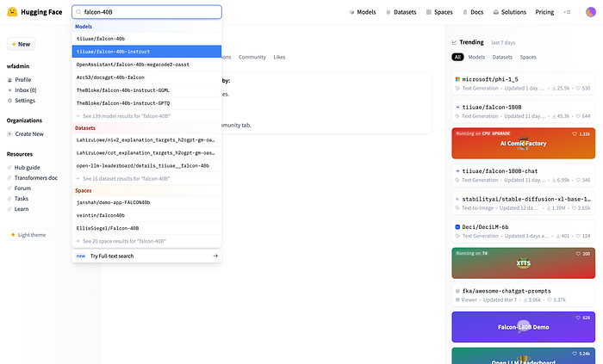603x364 pixels.
Task: Select tiiuae/falcon-40b search result
Action: point(146,39)
